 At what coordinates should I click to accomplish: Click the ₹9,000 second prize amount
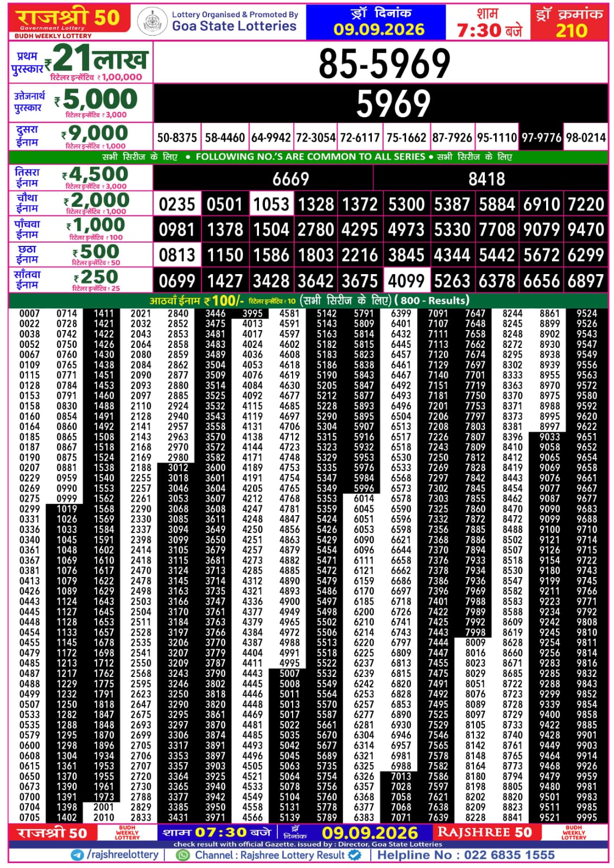tap(95, 133)
